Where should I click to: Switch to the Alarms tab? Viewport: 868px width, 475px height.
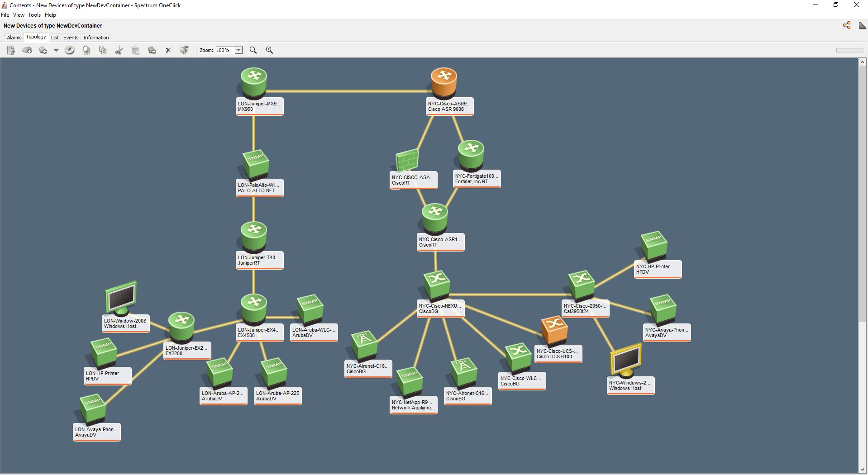[x=14, y=38]
